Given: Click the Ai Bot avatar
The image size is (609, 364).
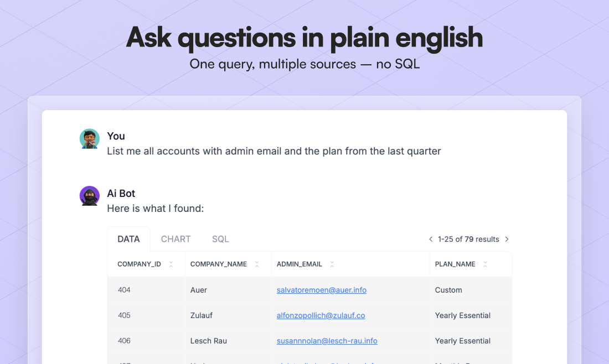Looking at the screenshot, I should click(90, 196).
